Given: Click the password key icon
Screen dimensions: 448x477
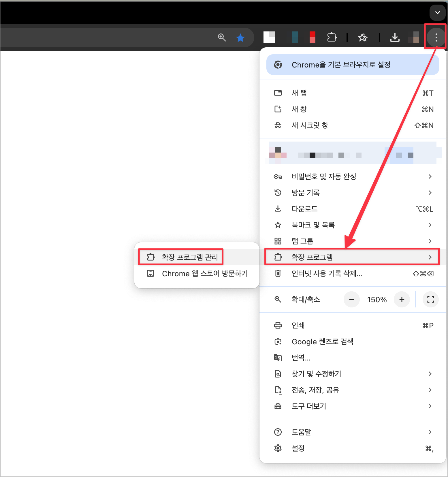Looking at the screenshot, I should 278,176.
